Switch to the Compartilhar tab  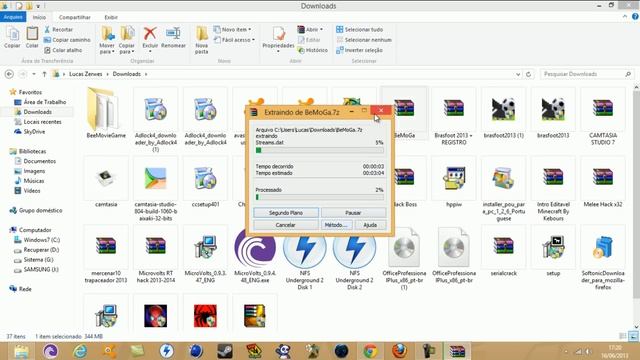click(75, 17)
